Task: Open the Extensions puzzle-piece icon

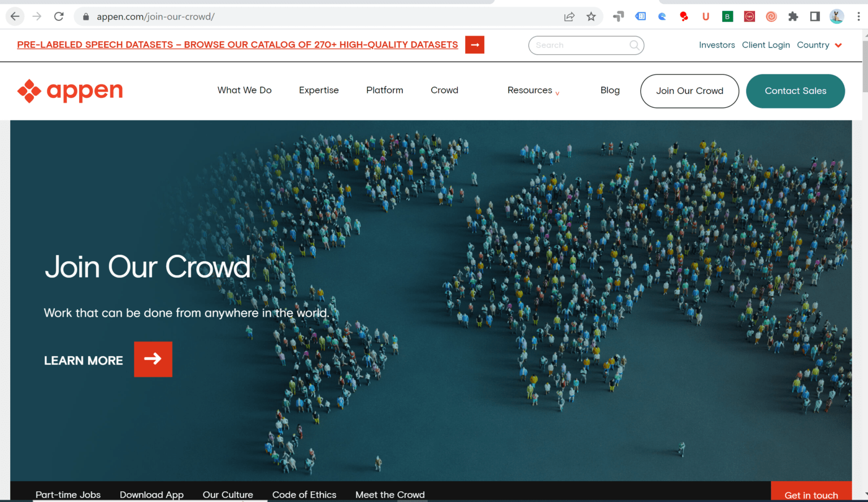Action: pyautogui.click(x=793, y=16)
